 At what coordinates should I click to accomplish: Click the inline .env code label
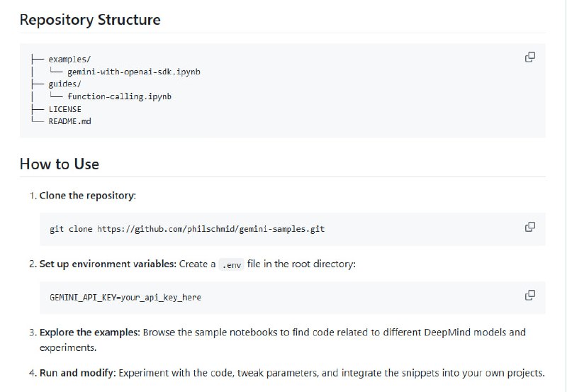[231, 264]
